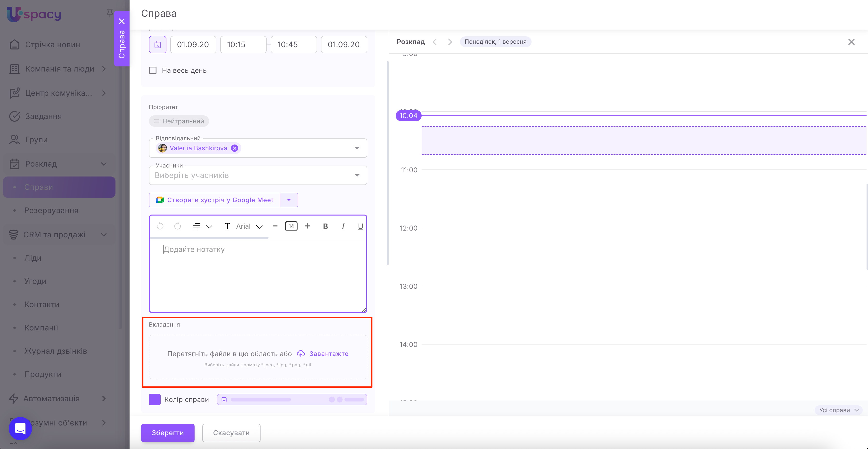Decrease font size with minus icon

click(x=275, y=226)
